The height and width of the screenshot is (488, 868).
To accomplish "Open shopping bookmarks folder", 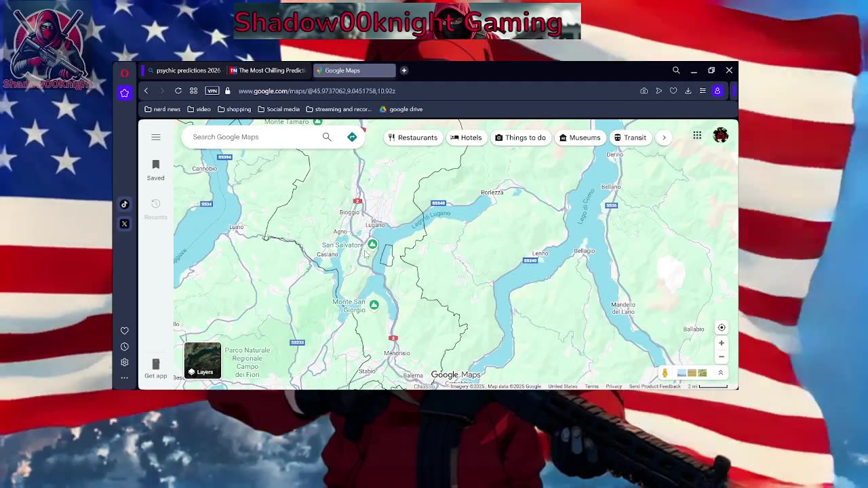I will (234, 109).
